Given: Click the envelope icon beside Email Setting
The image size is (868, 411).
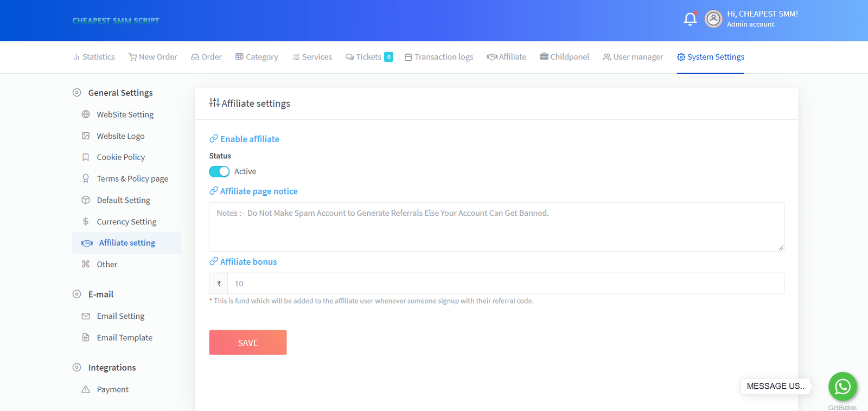Looking at the screenshot, I should coord(86,316).
